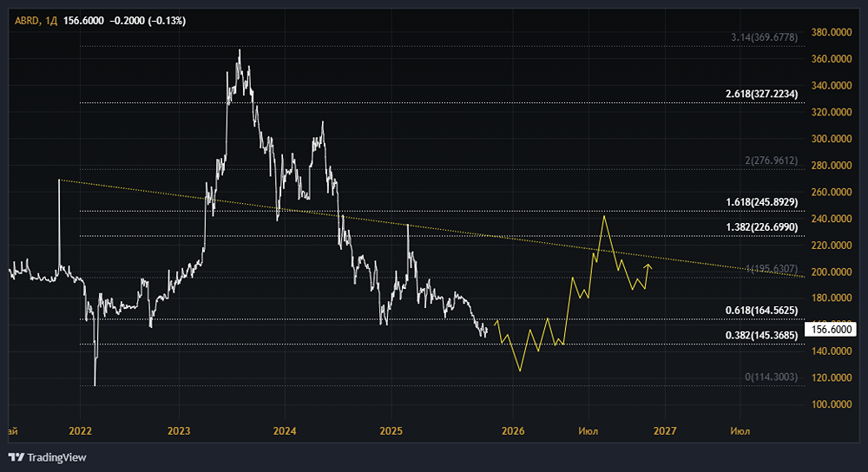Click the Июл label before 2027
Image resolution: width=868 pixels, height=472 pixels.
(x=588, y=430)
